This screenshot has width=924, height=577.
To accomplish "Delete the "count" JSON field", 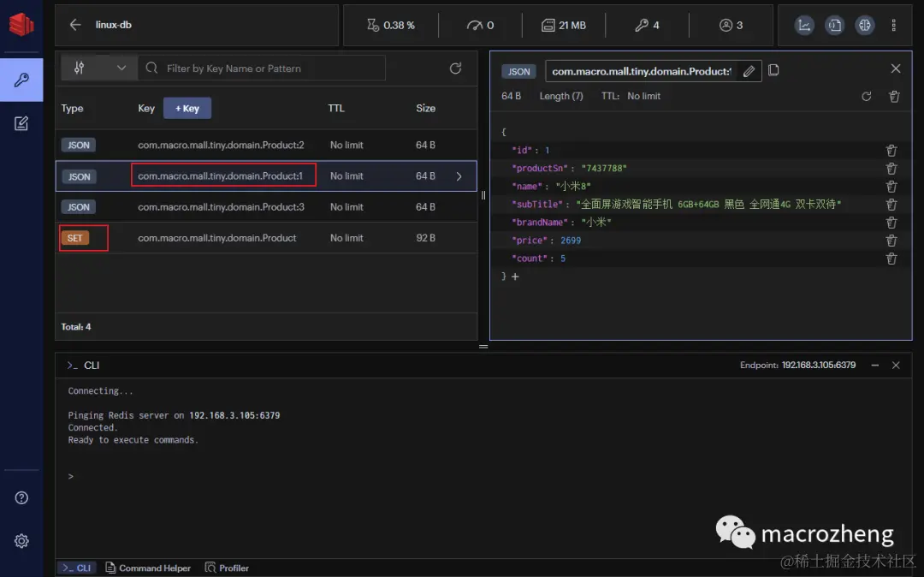I will click(891, 259).
